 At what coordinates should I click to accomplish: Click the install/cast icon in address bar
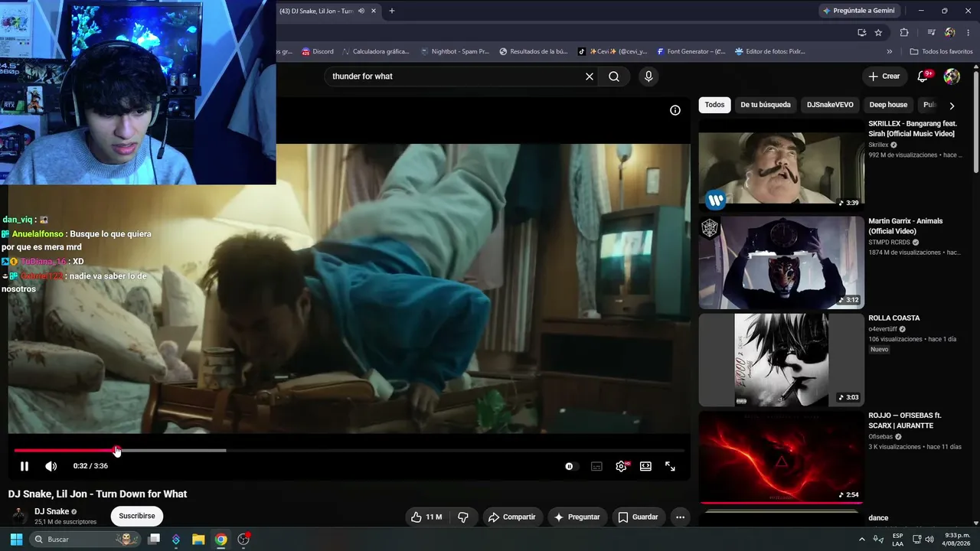[862, 32]
